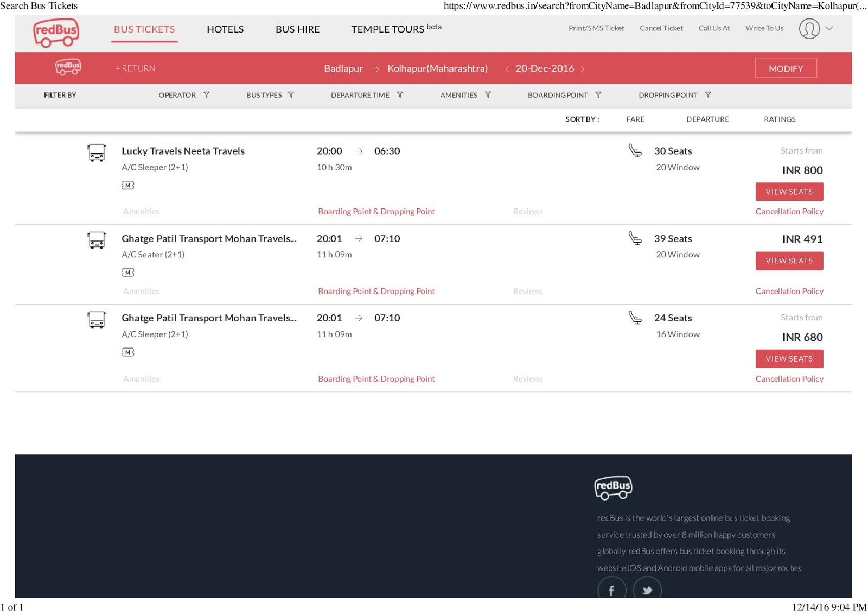The height and width of the screenshot is (614, 868).
Task: Open the redBus Twitter page icon
Action: 647,590
